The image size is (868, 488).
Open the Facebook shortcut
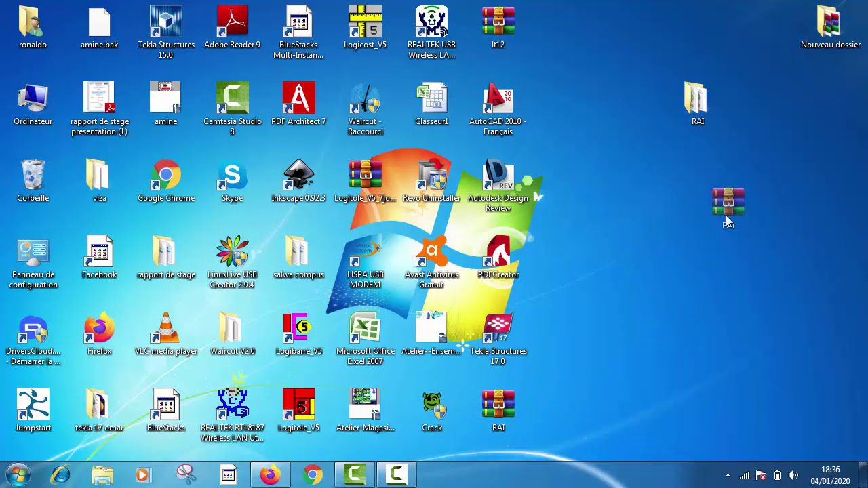[99, 252]
